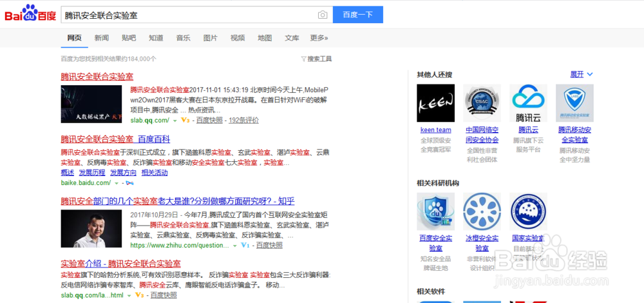Click 冰橙安全实验室 round logo
The image size is (644, 303).
click(x=482, y=211)
